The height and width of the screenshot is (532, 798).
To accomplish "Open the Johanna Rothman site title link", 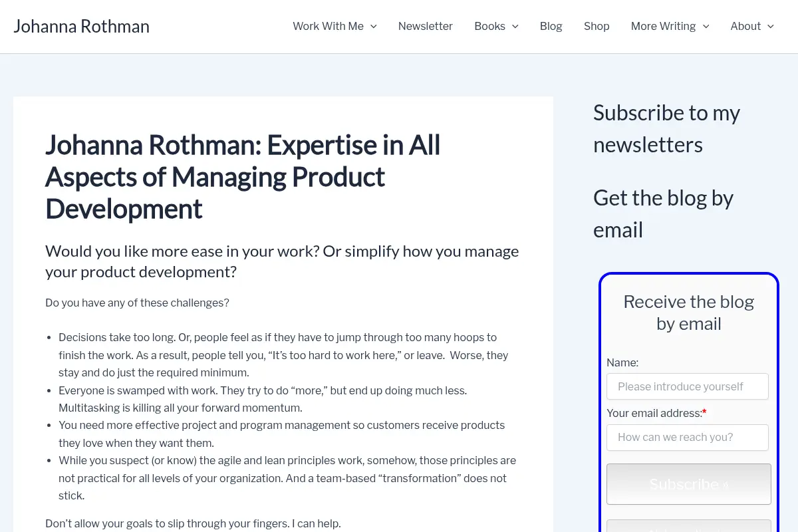I will (81, 27).
